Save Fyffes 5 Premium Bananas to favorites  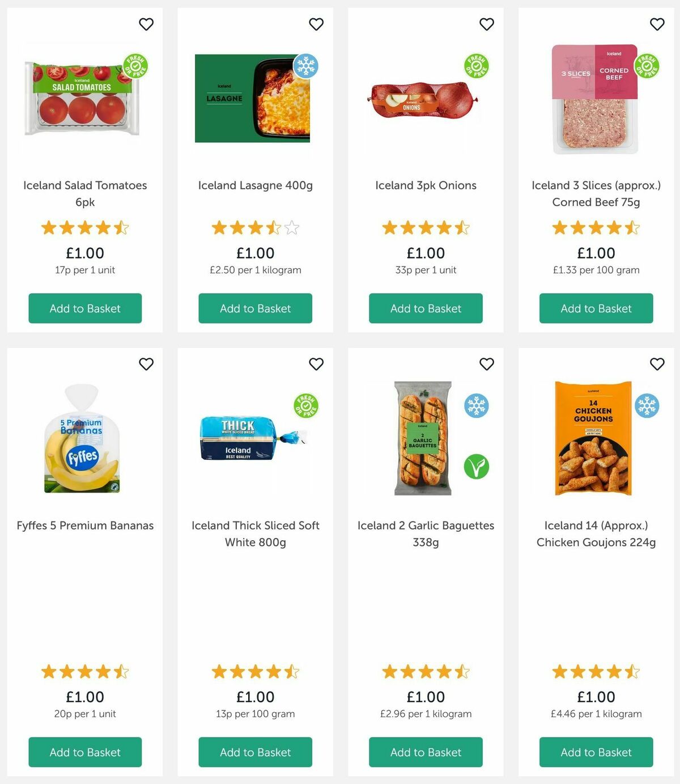click(x=146, y=364)
